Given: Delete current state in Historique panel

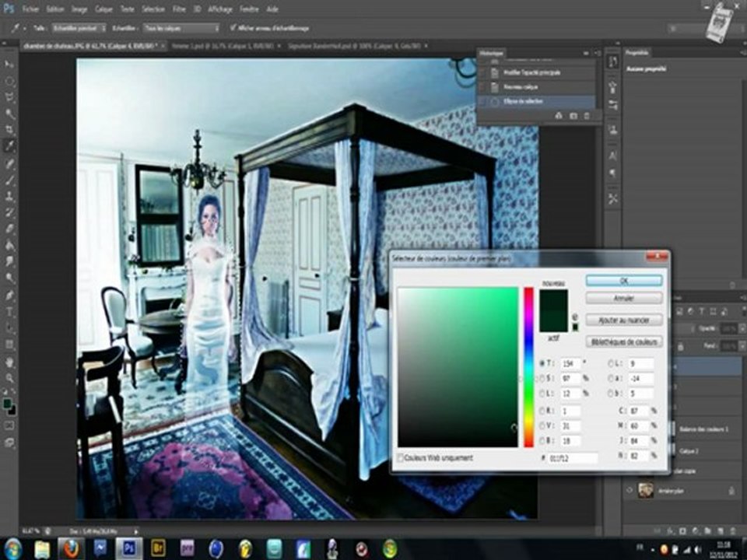Looking at the screenshot, I should point(587,116).
